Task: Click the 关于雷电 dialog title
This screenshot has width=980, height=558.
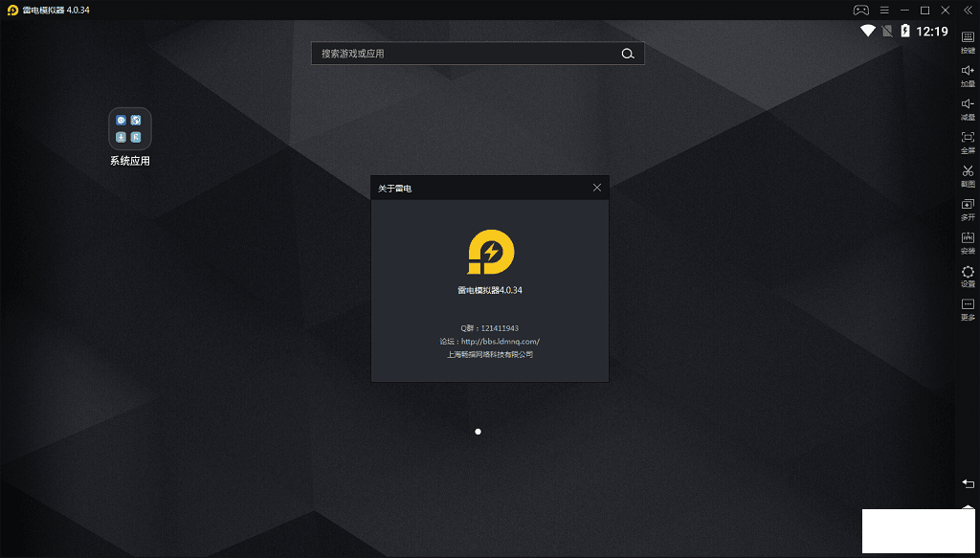Action: point(394,189)
